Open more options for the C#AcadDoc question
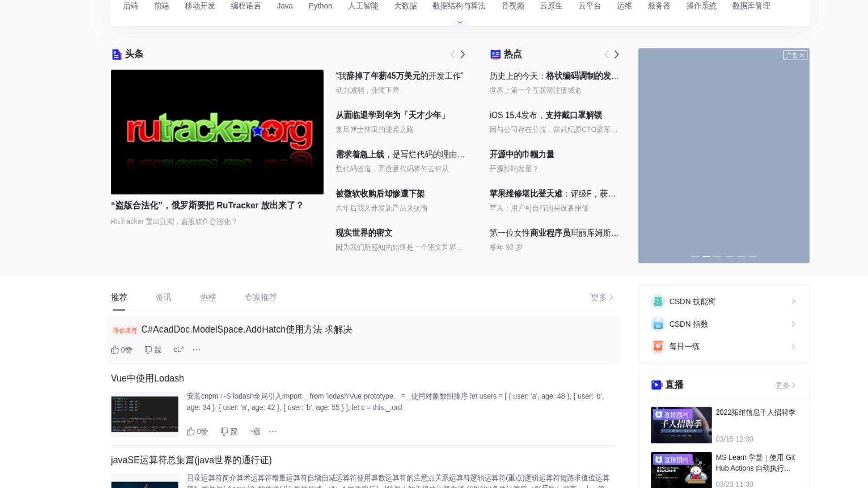This screenshot has height=488, width=868. pyautogui.click(x=196, y=350)
